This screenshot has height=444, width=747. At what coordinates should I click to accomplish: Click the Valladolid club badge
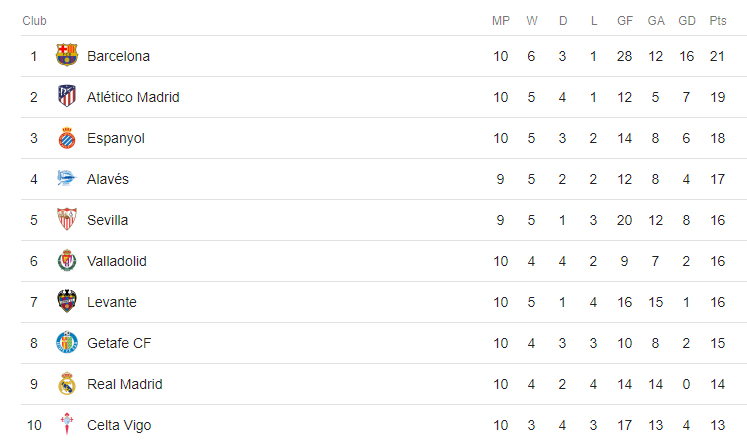[x=67, y=261]
